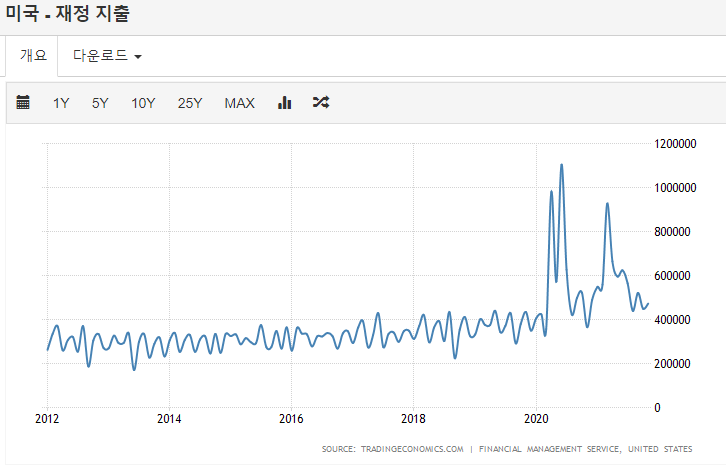Switch to bar chart type icon
This screenshot has width=726, height=469.
(x=284, y=102)
